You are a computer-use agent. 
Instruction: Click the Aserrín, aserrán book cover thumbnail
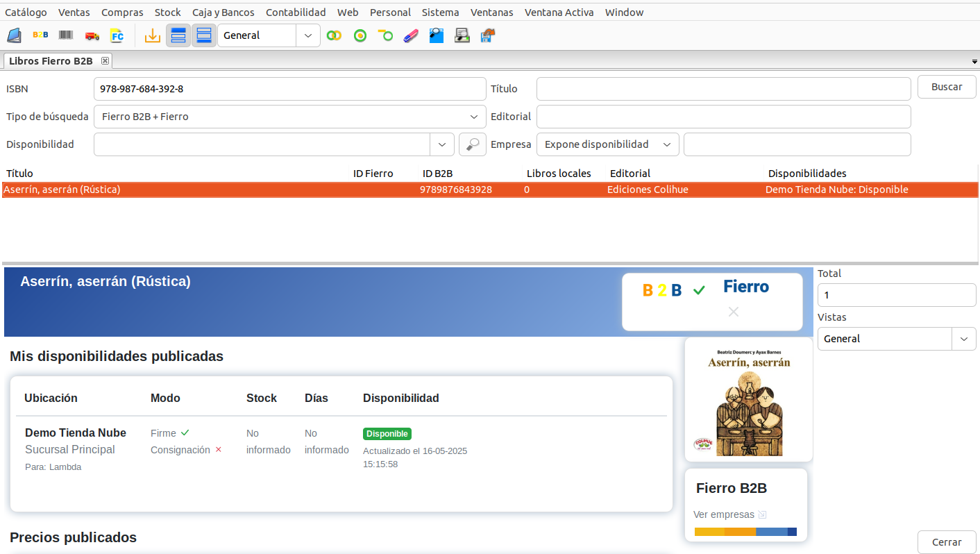click(749, 400)
